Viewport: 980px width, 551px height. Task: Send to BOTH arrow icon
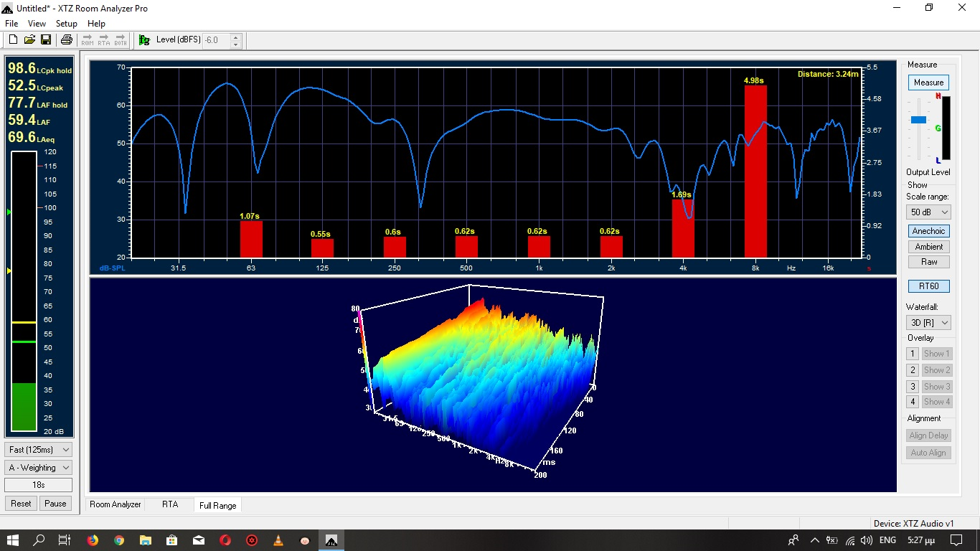pyautogui.click(x=121, y=40)
